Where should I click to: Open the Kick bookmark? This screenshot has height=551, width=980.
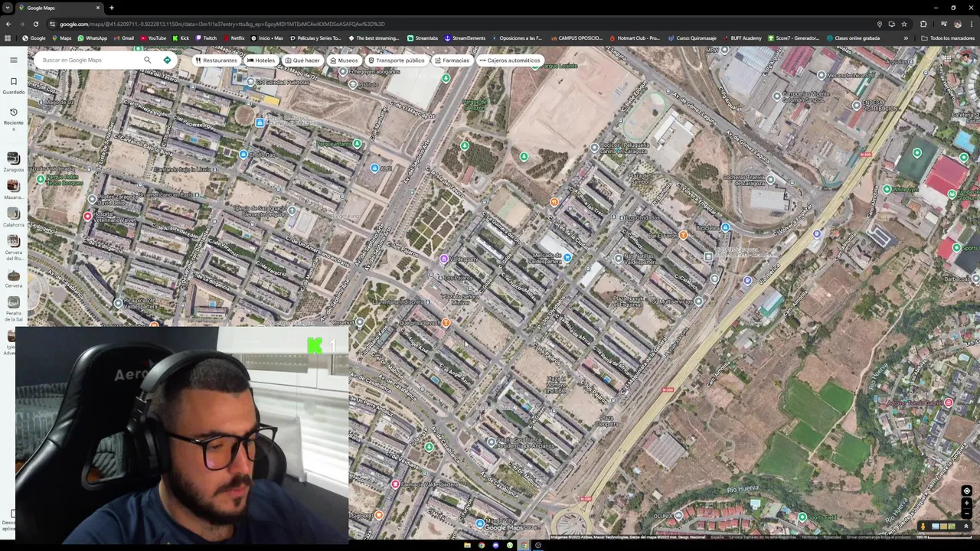click(x=181, y=38)
